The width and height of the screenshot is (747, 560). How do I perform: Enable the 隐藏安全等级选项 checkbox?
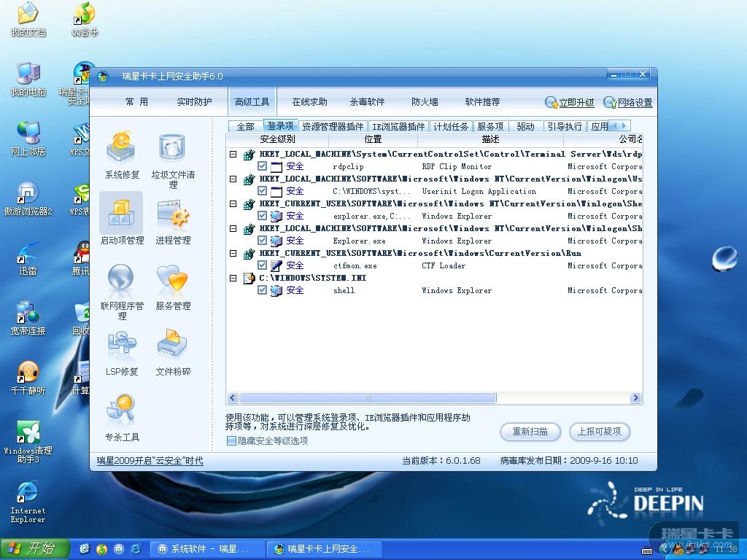pos(231,441)
